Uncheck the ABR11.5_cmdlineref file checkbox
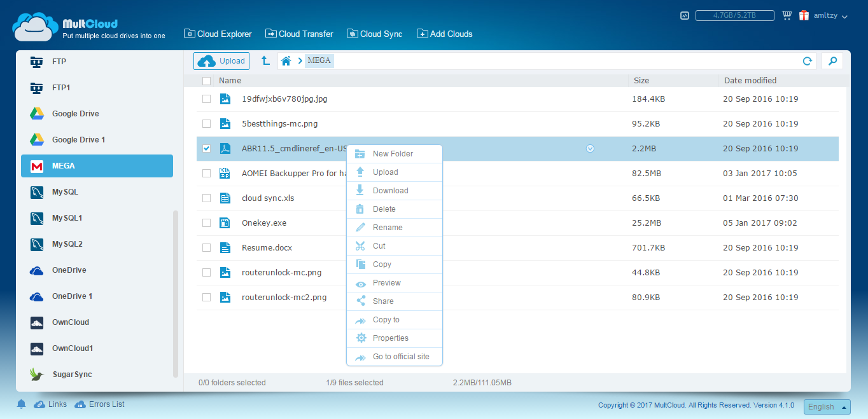This screenshot has width=868, height=419. tap(206, 148)
